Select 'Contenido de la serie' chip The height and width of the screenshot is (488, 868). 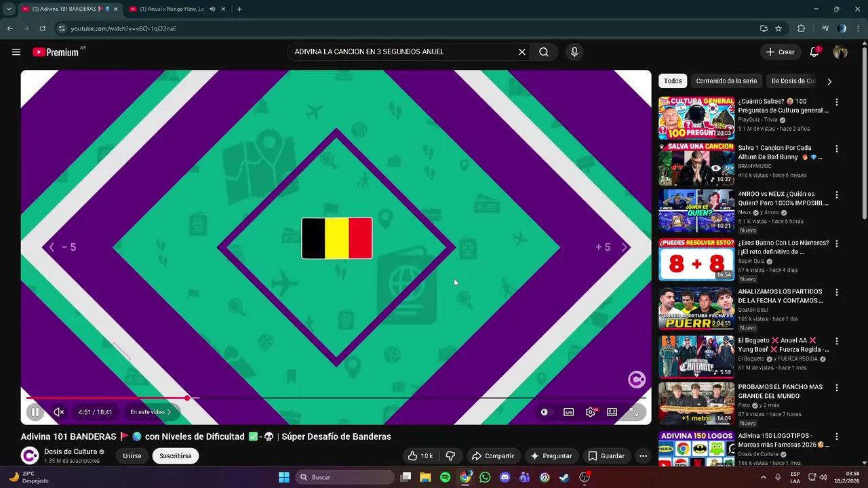tap(726, 81)
